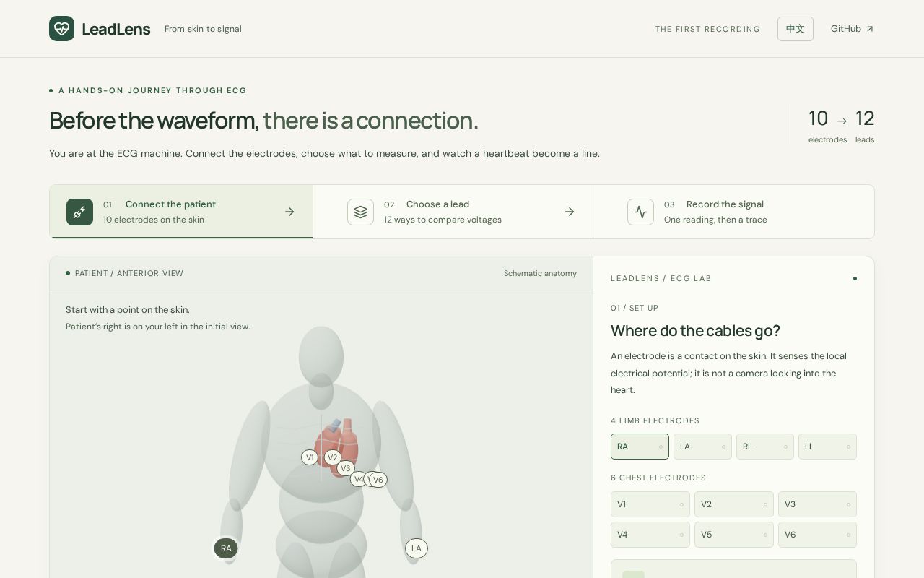Click the LeadLens heart logo icon
This screenshot has width=924, height=578.
[x=61, y=29]
